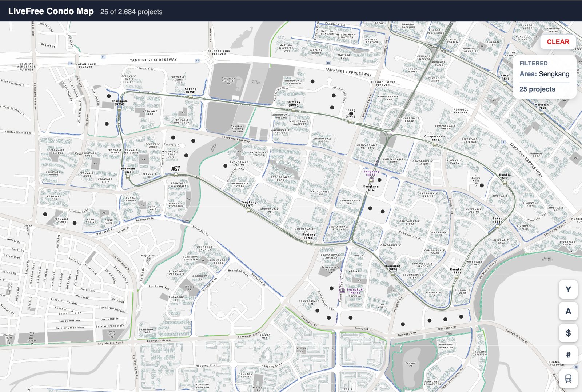Select condo dot on Layar (SW6) label

pyautogui.click(x=174, y=168)
